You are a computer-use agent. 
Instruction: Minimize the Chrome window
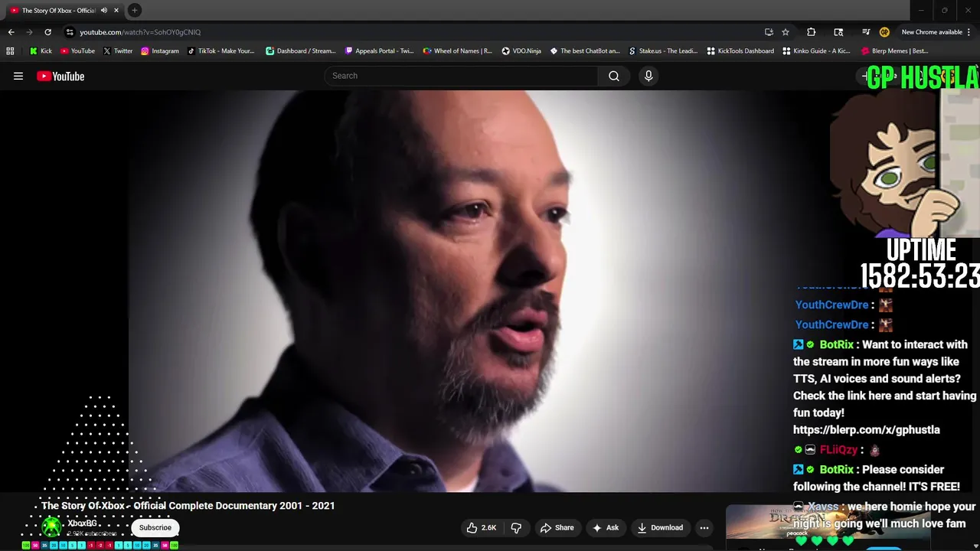[x=921, y=10]
